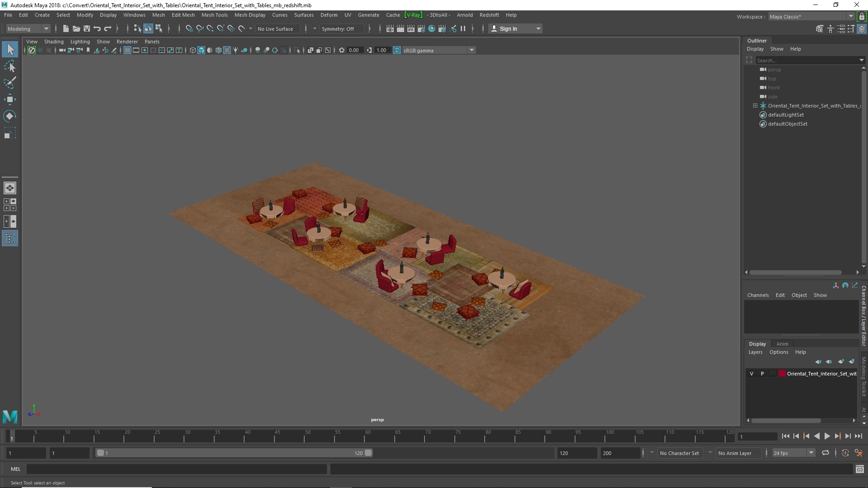Activate the Rotate tool
868x488 pixels.
(x=10, y=116)
